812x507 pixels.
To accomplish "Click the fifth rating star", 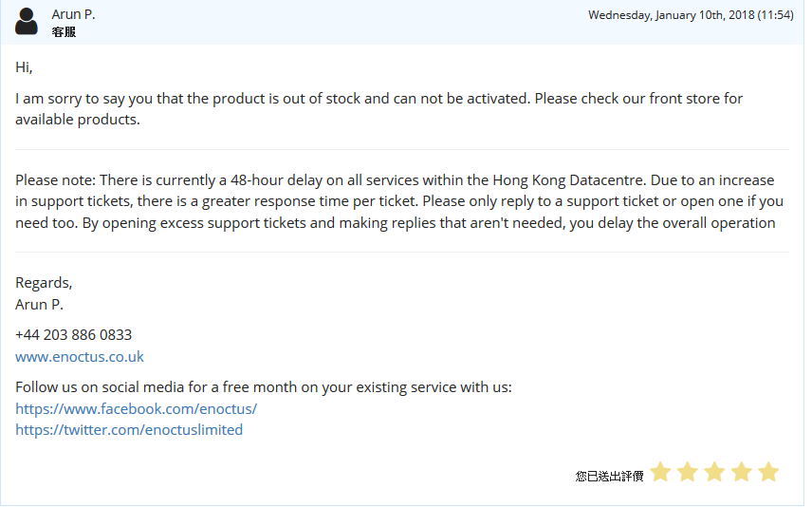I will [x=768, y=472].
